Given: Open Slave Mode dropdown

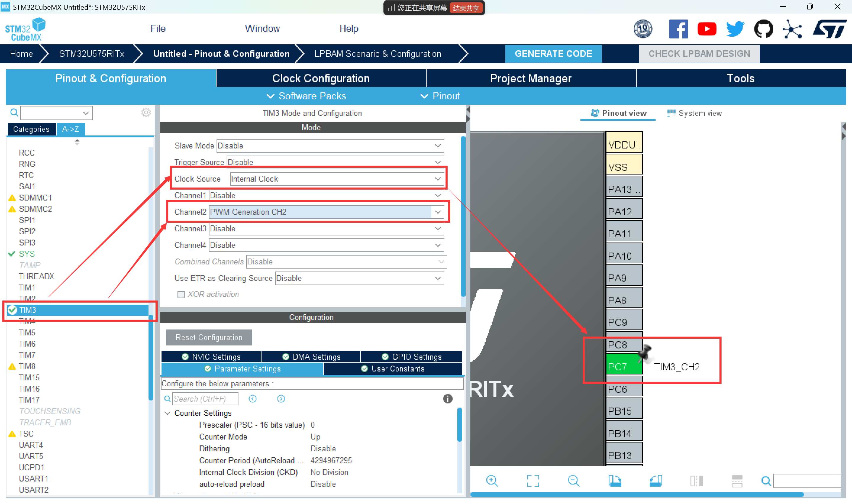Looking at the screenshot, I should (330, 146).
